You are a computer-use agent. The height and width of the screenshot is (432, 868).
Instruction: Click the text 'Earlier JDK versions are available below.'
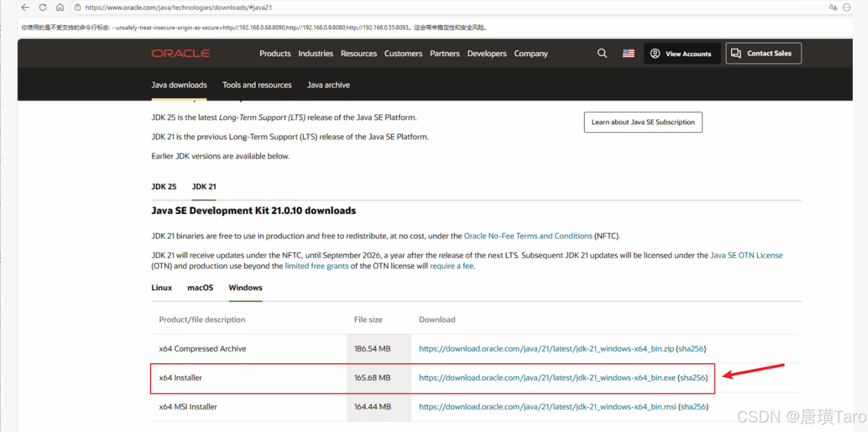point(221,156)
